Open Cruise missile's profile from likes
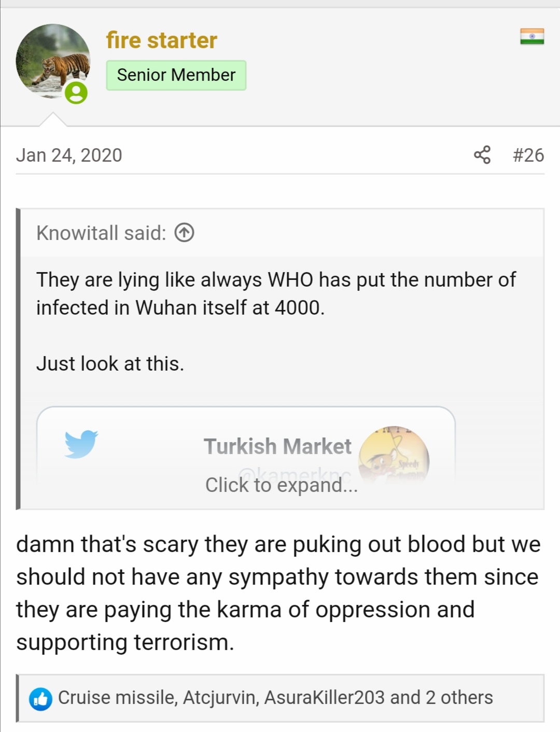The image size is (560, 732). 117,698
